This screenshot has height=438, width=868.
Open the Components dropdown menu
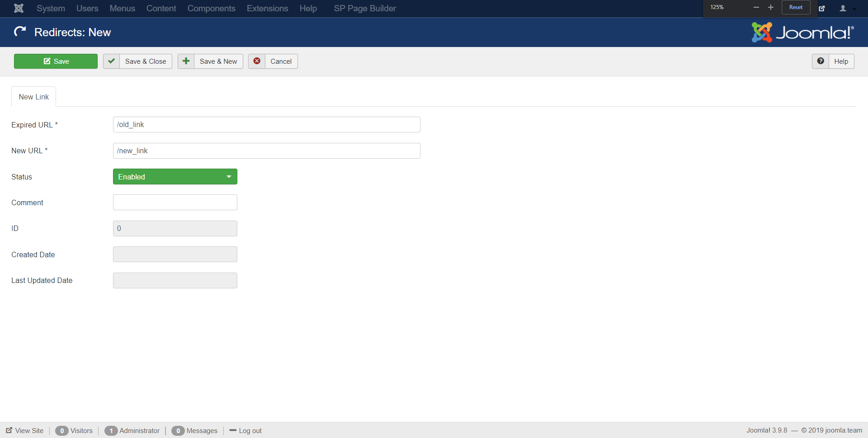(x=211, y=8)
